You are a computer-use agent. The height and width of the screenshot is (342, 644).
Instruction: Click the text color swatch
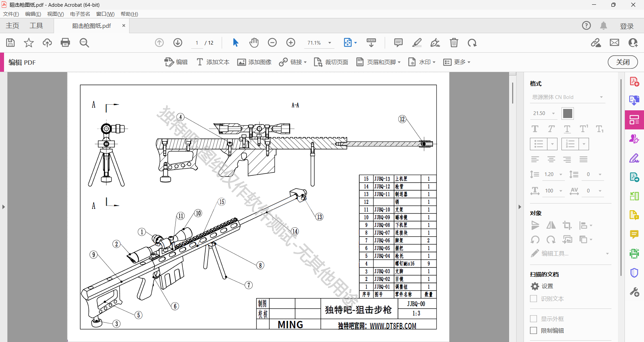point(568,113)
